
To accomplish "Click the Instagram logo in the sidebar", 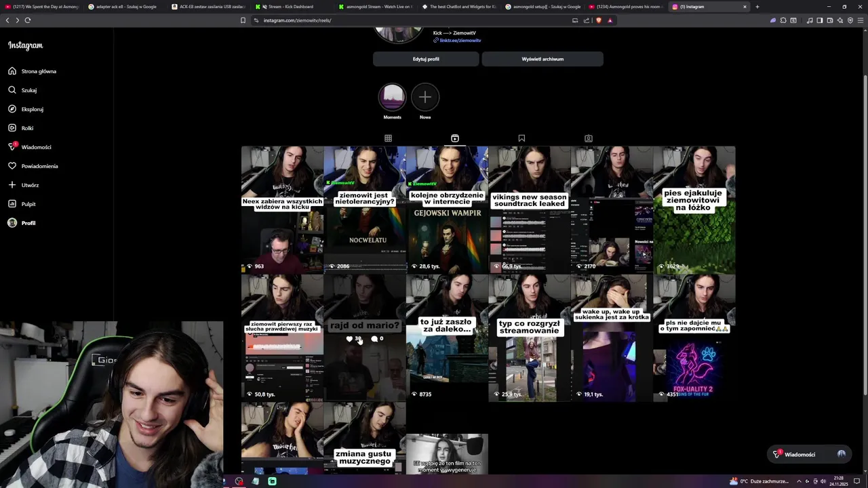I will [25, 45].
